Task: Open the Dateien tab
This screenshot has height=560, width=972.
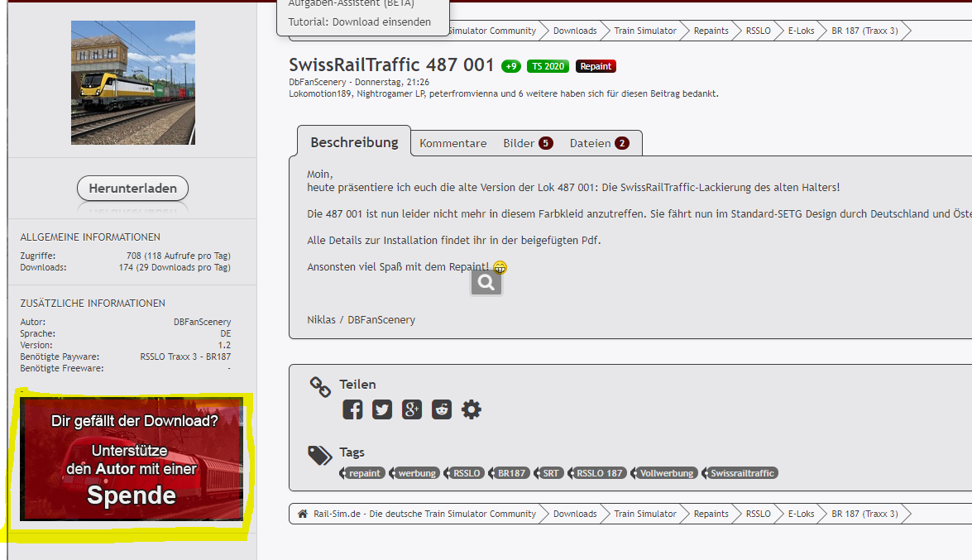Action: (x=600, y=143)
